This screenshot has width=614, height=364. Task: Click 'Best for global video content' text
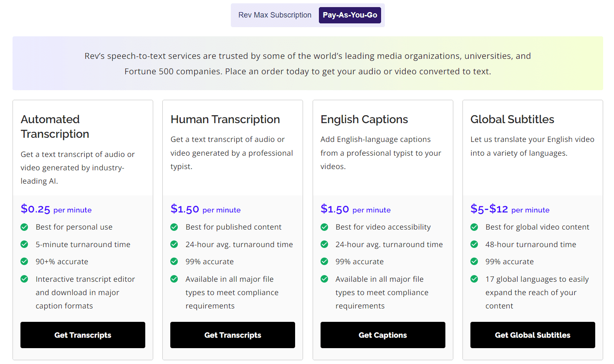pos(538,227)
